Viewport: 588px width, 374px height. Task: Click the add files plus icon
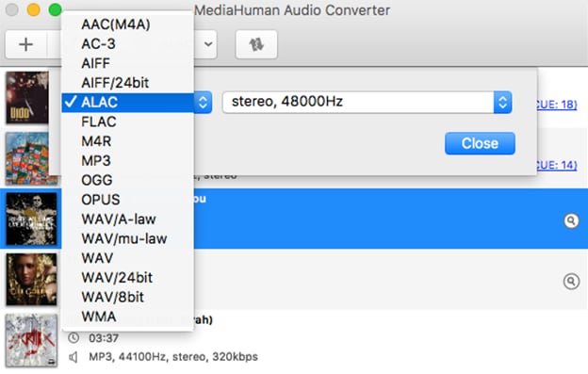tap(25, 44)
